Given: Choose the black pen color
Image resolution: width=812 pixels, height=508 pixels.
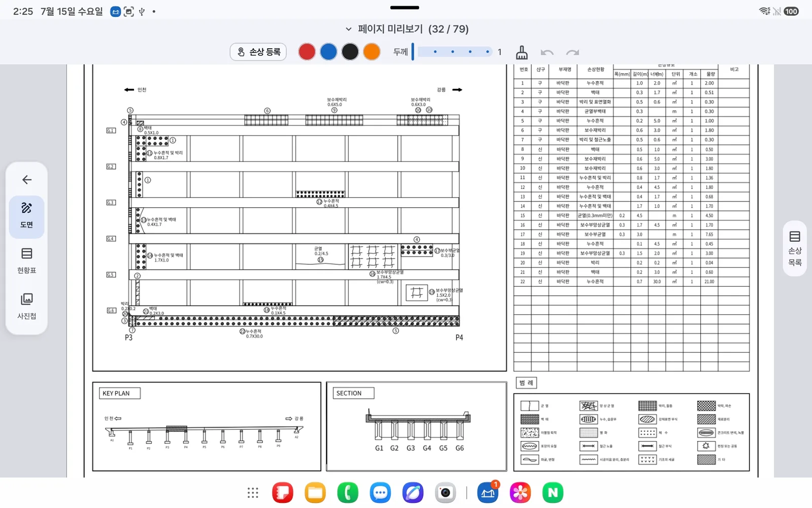Looking at the screenshot, I should coord(350,52).
